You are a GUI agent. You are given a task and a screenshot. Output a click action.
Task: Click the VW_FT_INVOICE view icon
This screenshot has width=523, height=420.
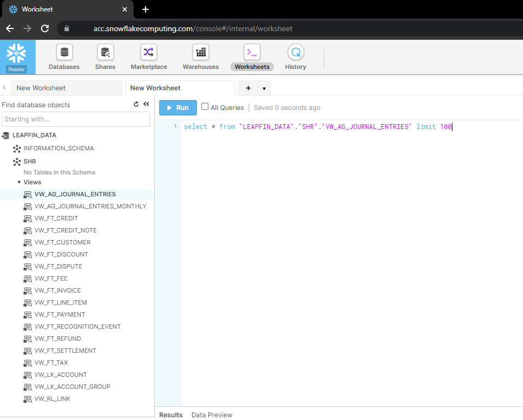pos(28,291)
